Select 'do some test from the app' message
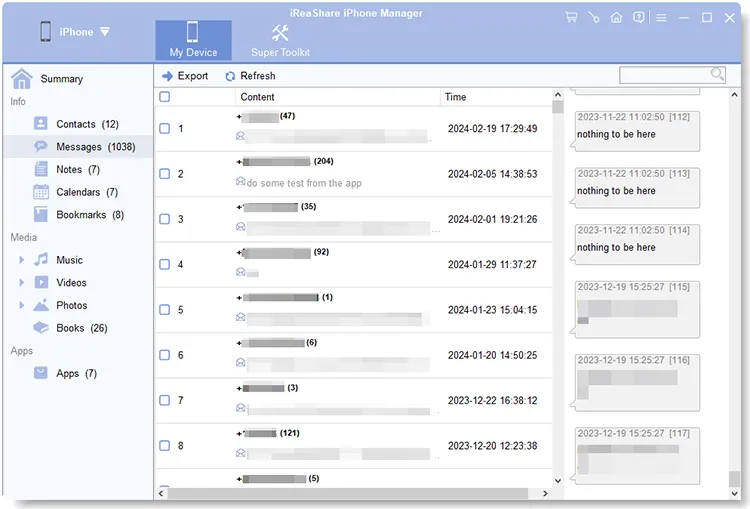 [304, 183]
